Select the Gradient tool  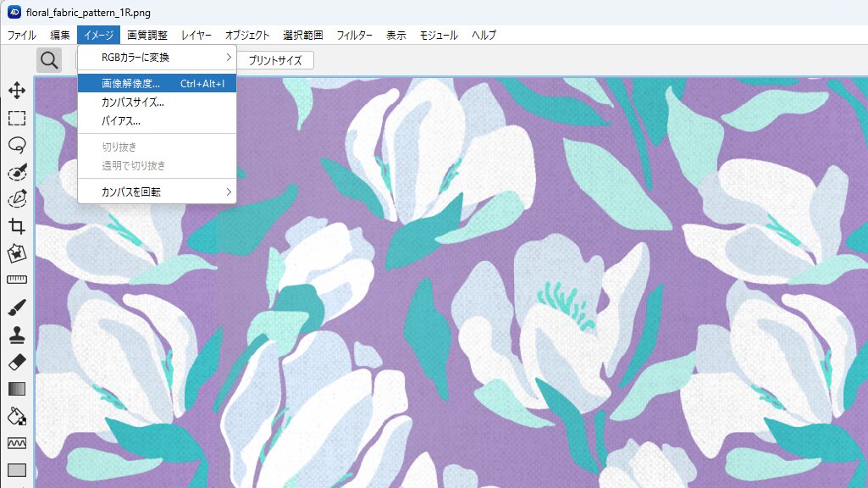17,389
